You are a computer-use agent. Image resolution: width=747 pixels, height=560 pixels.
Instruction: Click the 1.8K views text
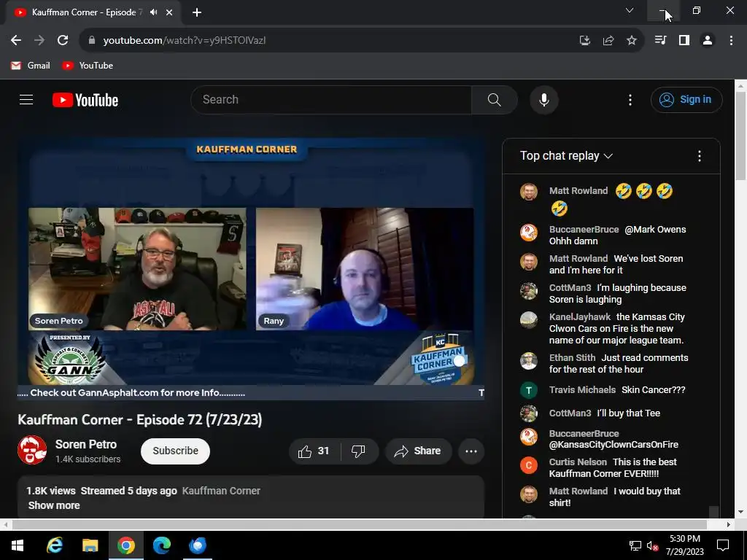(x=51, y=491)
